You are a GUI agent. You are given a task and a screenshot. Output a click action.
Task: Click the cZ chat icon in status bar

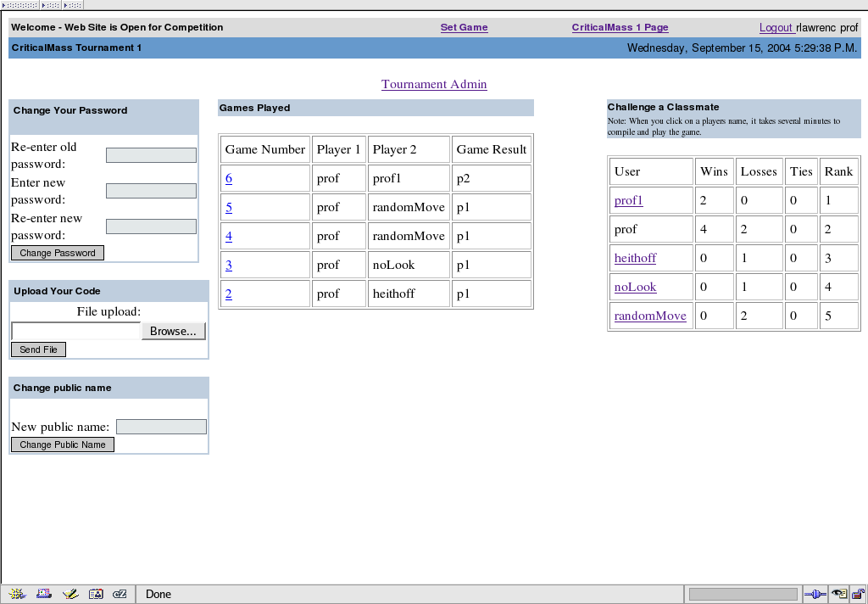[x=120, y=594]
